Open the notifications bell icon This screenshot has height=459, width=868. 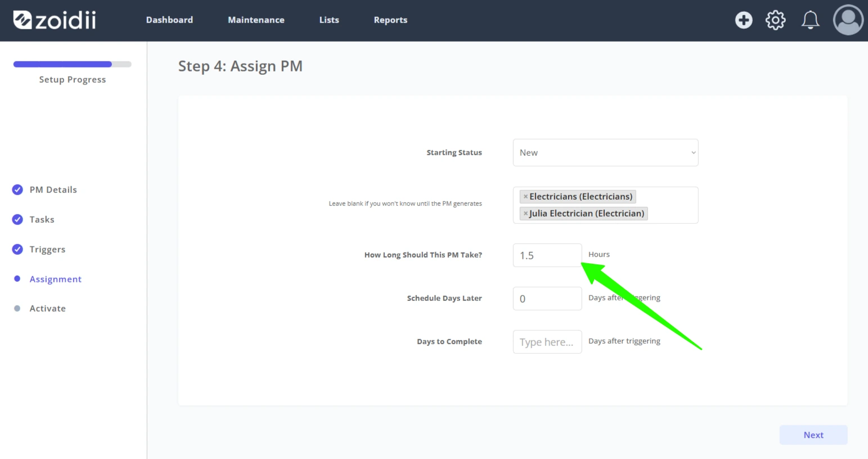click(810, 20)
